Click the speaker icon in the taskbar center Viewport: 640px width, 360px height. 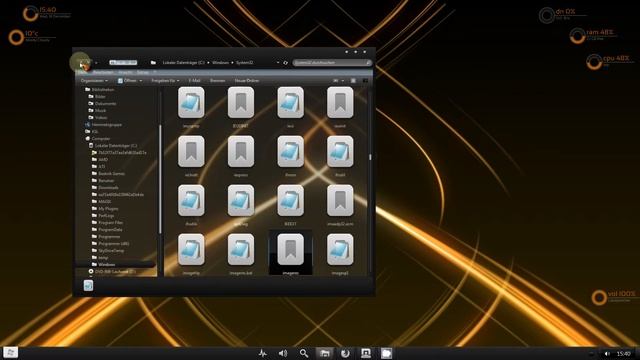(x=283, y=353)
